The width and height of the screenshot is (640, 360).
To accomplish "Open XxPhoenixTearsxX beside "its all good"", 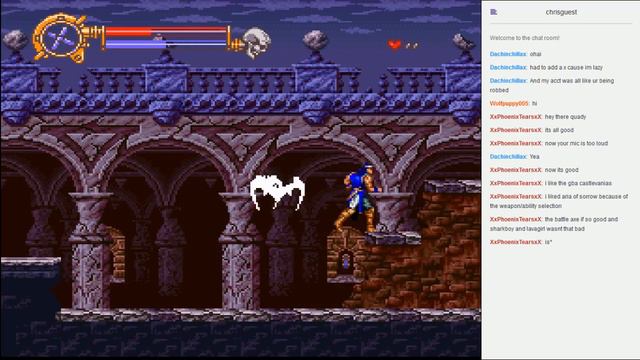I will coord(516,130).
